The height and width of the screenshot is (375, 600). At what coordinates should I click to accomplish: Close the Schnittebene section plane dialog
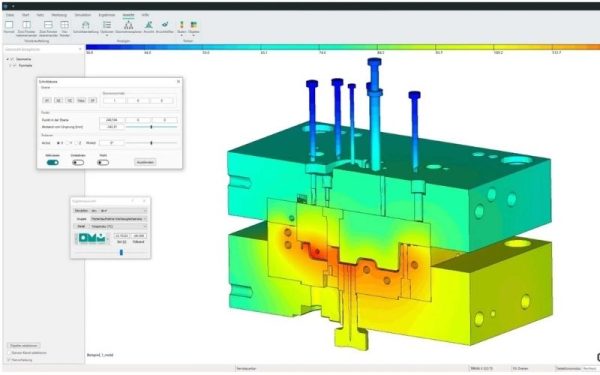178,82
